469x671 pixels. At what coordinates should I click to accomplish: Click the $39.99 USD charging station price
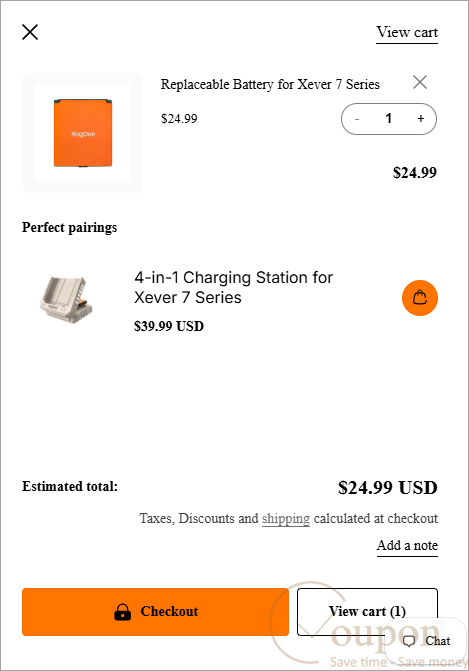point(169,326)
